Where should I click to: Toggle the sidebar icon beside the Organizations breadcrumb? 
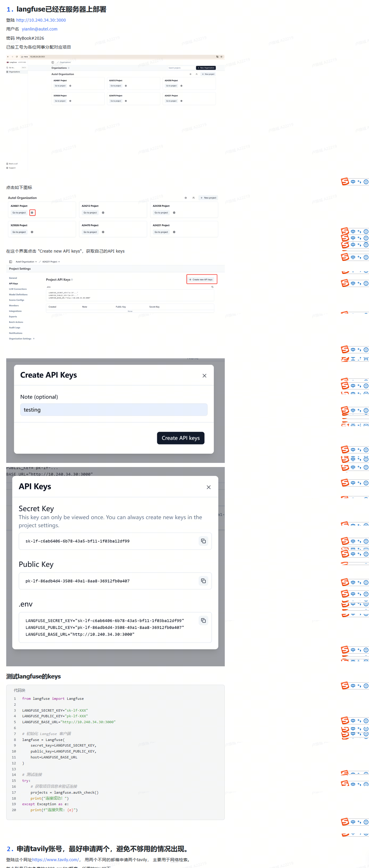pyautogui.click(x=53, y=62)
